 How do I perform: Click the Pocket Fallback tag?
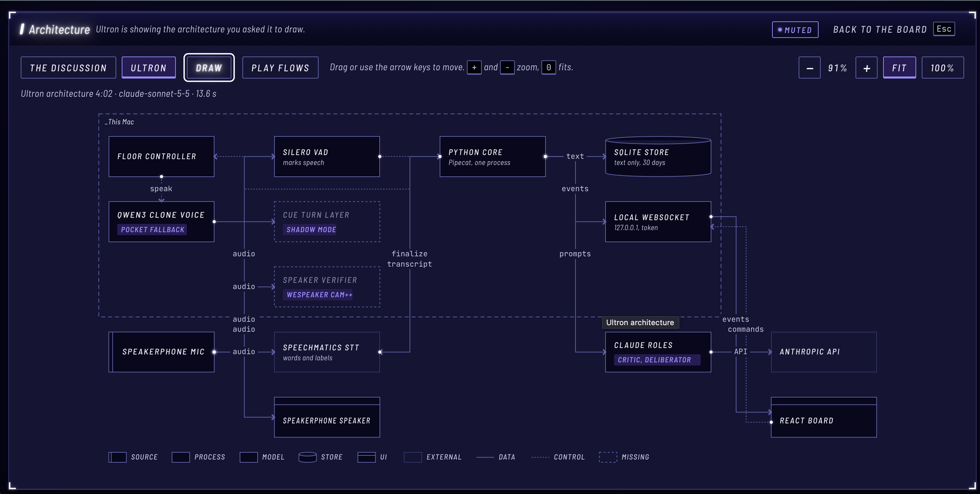pyautogui.click(x=152, y=230)
